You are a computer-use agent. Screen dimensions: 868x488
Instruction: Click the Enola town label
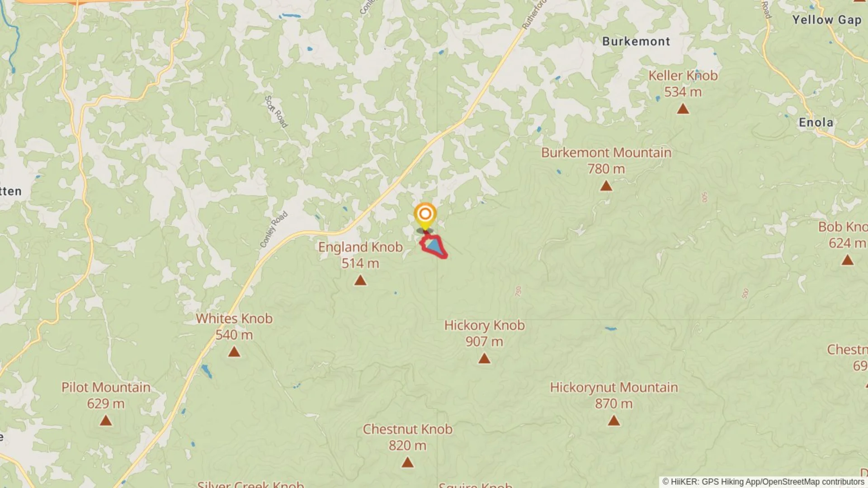(816, 122)
